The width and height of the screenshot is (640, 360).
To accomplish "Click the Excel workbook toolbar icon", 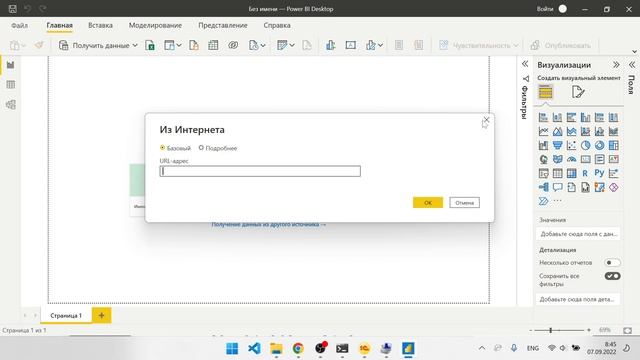I will click(x=150, y=45).
